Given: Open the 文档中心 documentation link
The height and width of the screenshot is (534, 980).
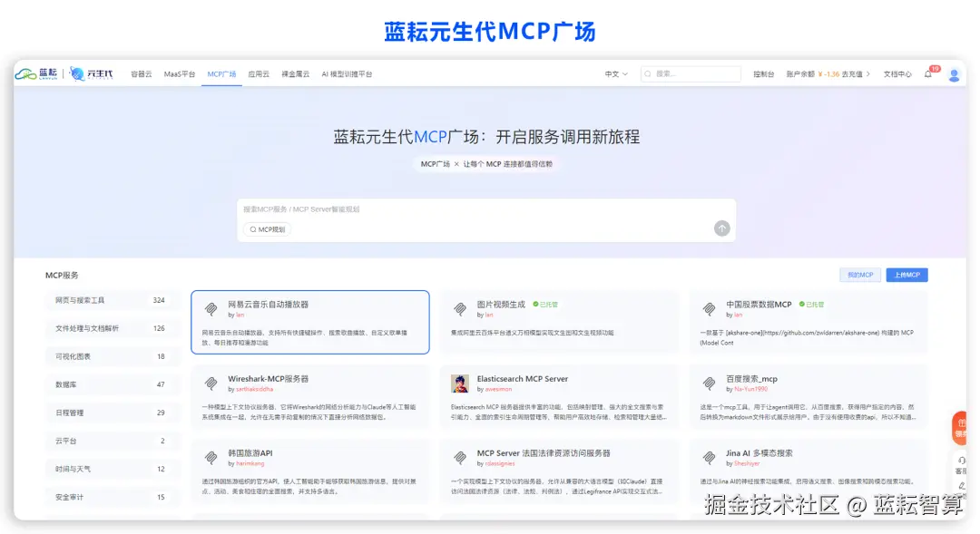Looking at the screenshot, I should (897, 73).
